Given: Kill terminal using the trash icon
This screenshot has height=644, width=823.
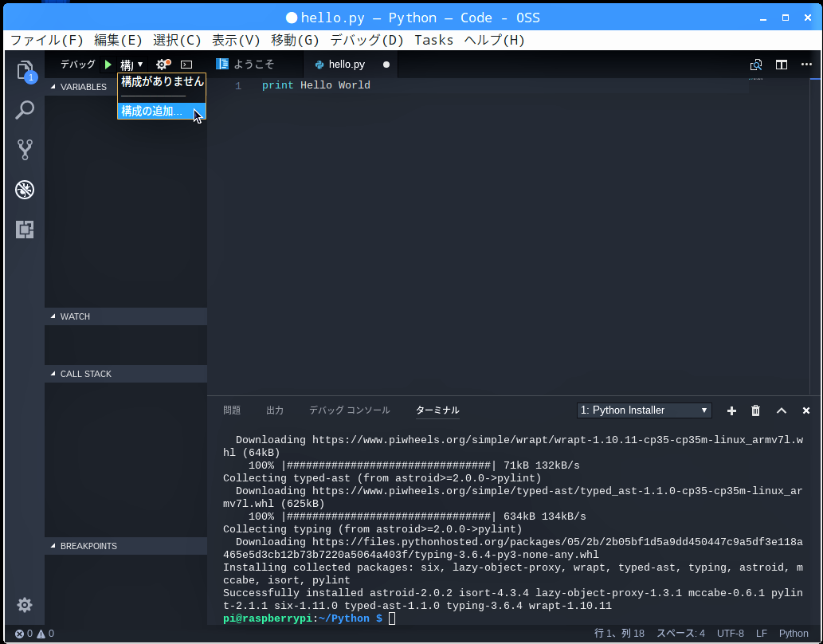Looking at the screenshot, I should coord(756,410).
